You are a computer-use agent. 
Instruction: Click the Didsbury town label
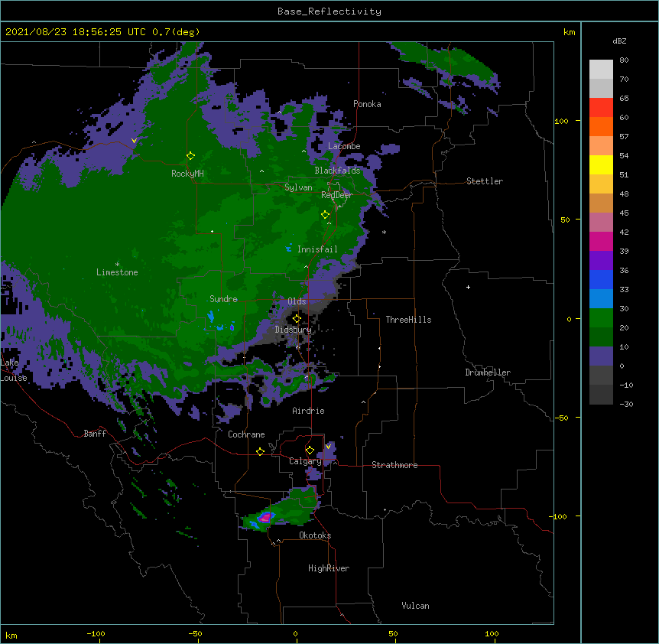click(293, 330)
